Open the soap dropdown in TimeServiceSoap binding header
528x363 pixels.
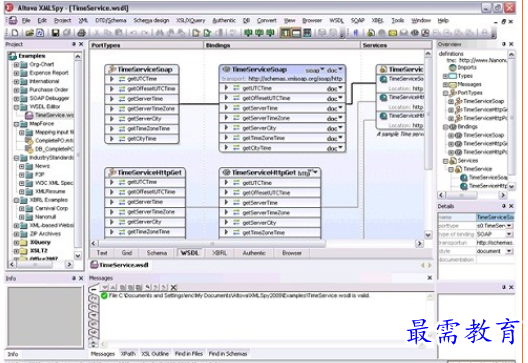click(322, 70)
